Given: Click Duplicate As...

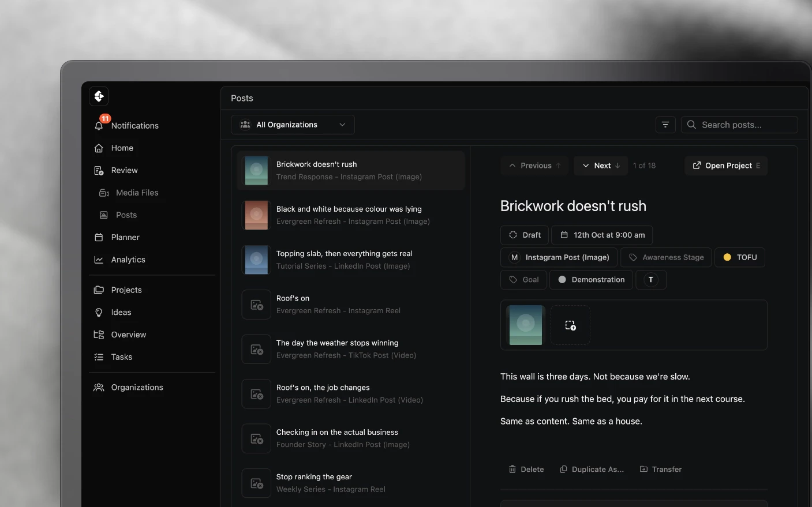Looking at the screenshot, I should (x=592, y=470).
